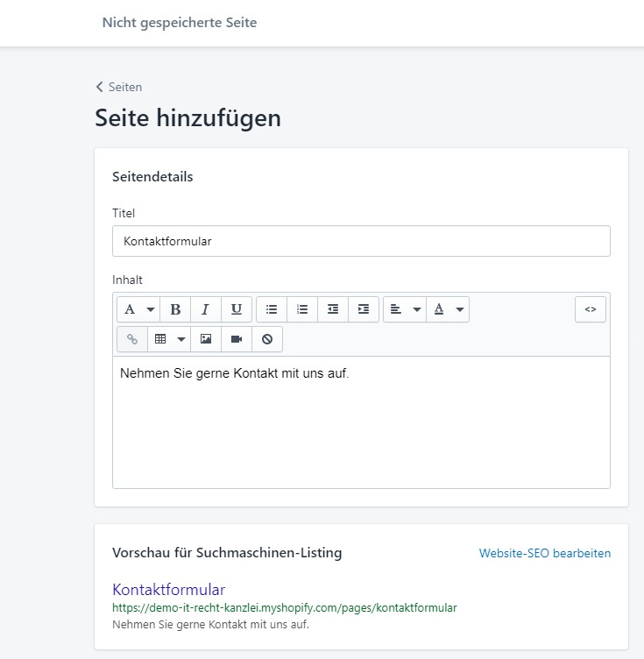
Task: Increase the paragraph indent
Action: 364,309
